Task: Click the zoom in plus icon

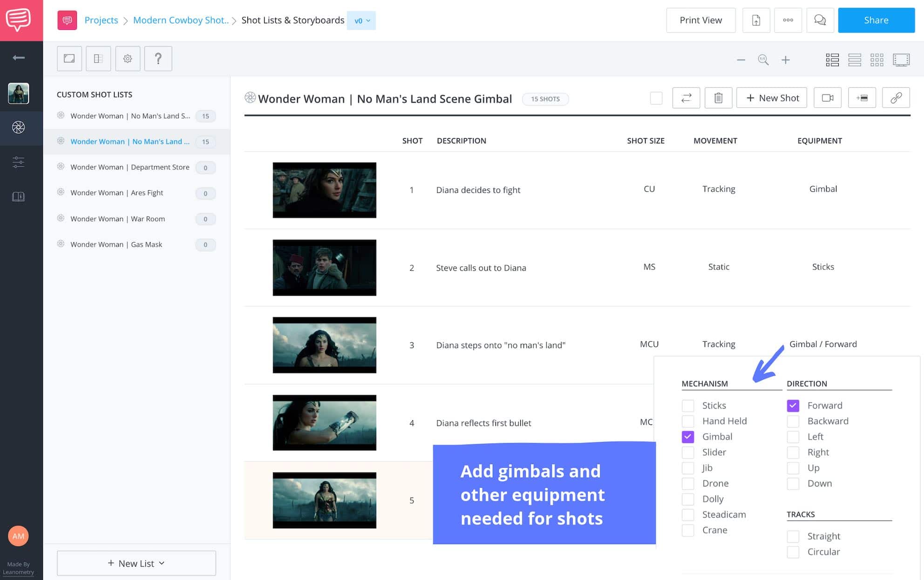Action: pyautogui.click(x=786, y=60)
